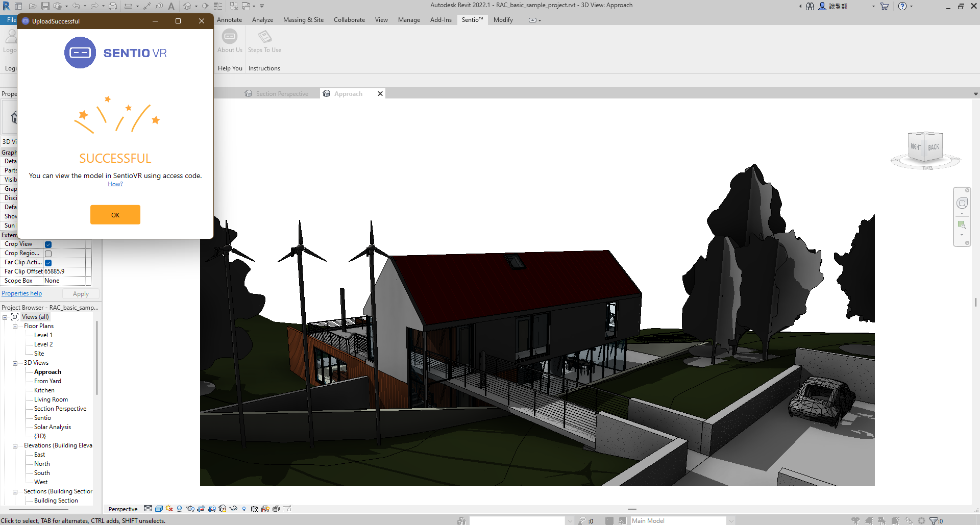Click the Save icon in quick access toolbar
980x525 pixels.
click(x=45, y=6)
